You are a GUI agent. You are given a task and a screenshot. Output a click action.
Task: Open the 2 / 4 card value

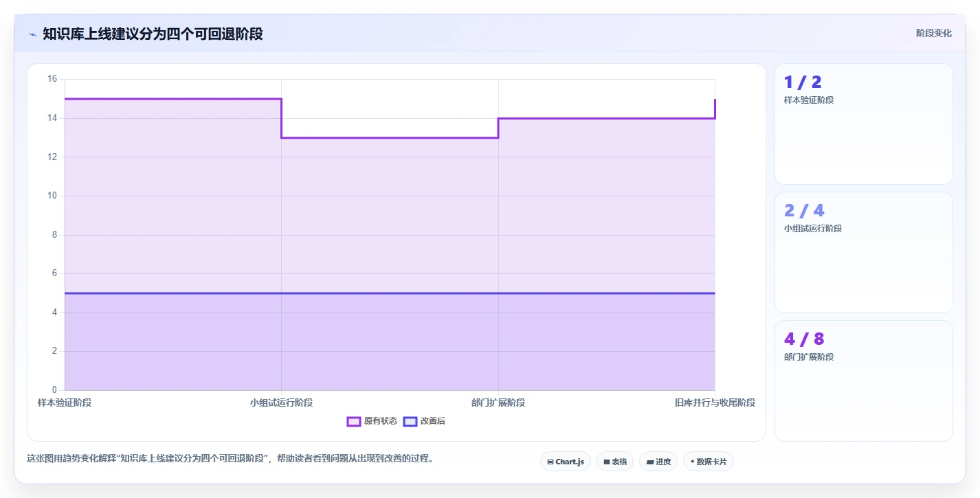click(804, 211)
